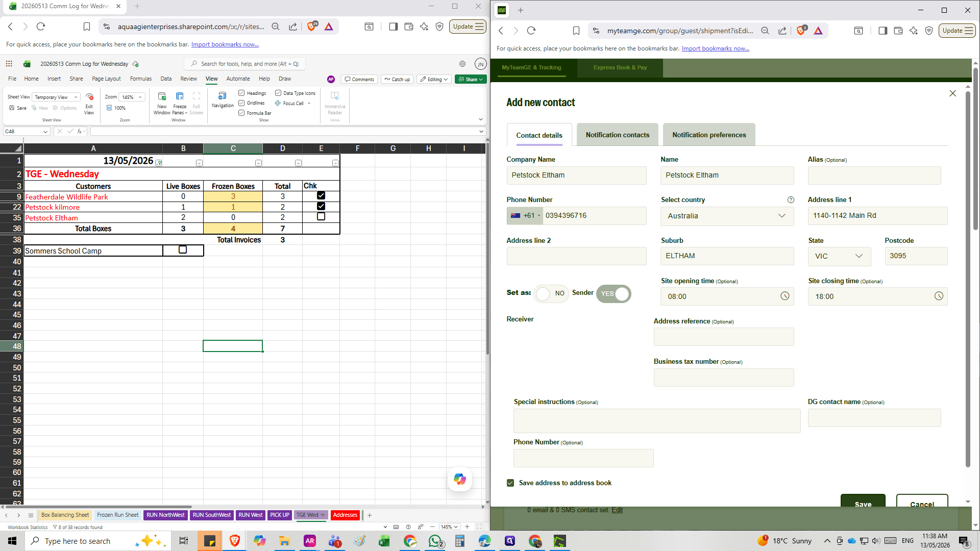The image size is (980, 551).
Task: Open Excel settings gear icon
Action: pyautogui.click(x=462, y=64)
